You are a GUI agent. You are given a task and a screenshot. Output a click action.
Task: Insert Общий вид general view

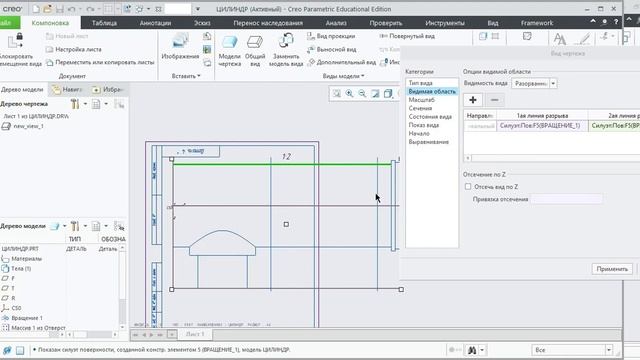(x=255, y=51)
